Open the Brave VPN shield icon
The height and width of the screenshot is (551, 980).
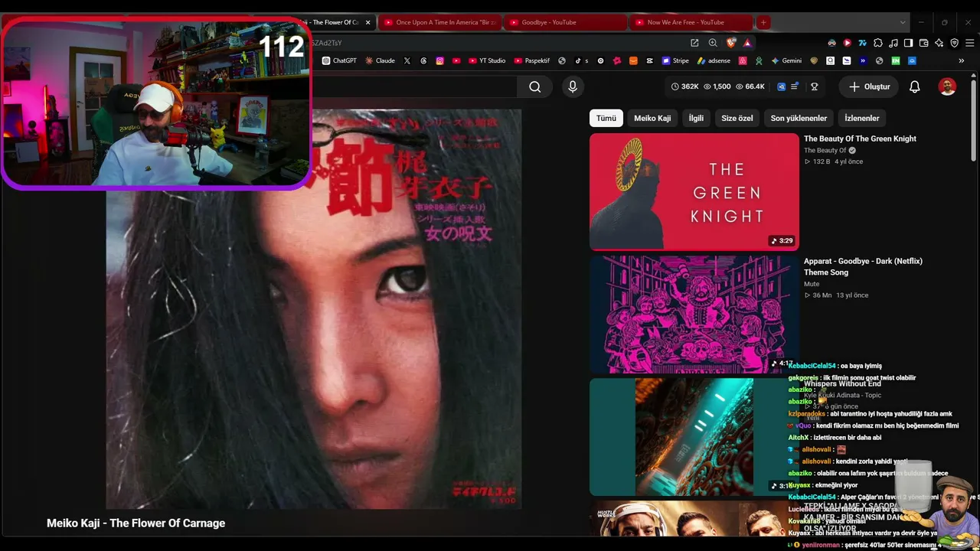click(954, 43)
